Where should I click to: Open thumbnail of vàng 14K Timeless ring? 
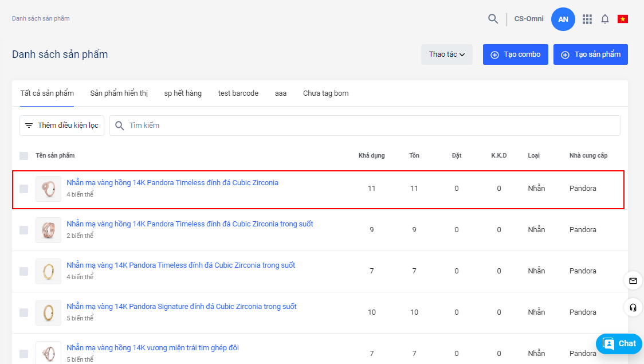pyautogui.click(x=49, y=271)
